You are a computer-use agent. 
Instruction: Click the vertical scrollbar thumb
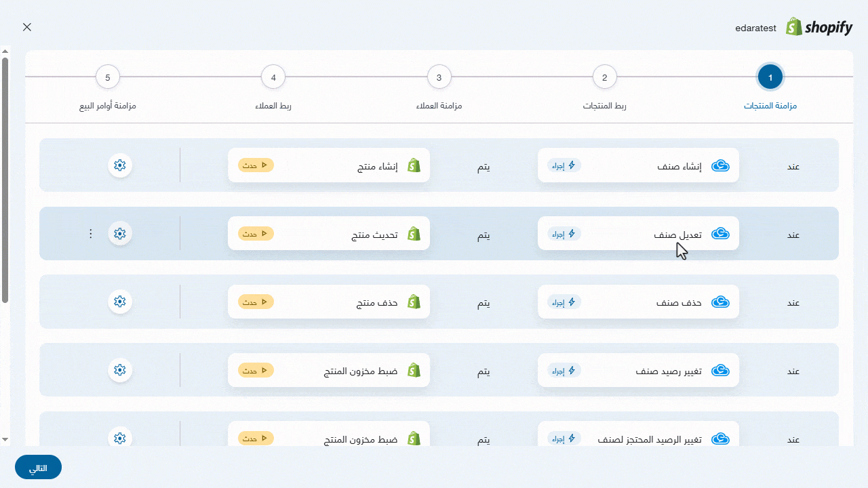point(5,180)
